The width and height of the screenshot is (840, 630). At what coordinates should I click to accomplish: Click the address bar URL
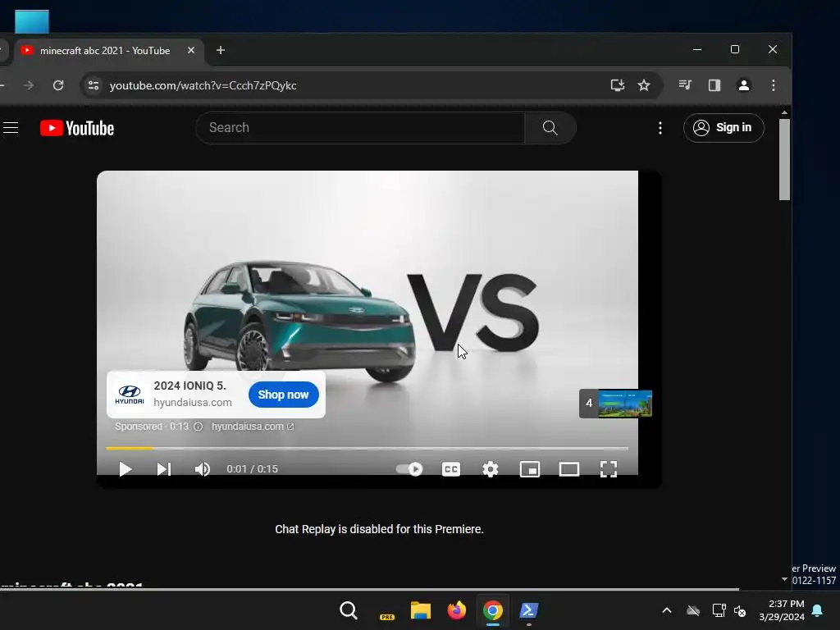pyautogui.click(x=203, y=85)
